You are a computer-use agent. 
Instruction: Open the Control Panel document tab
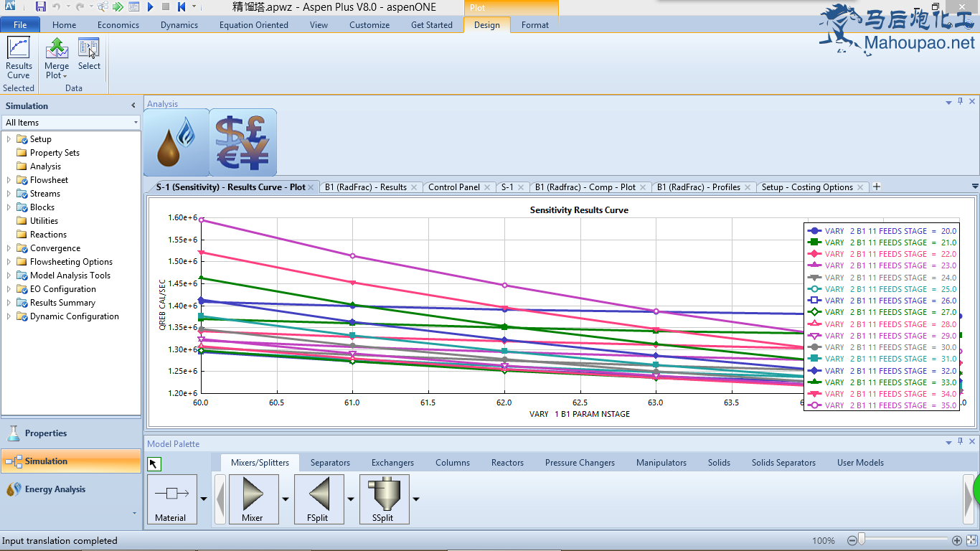454,187
